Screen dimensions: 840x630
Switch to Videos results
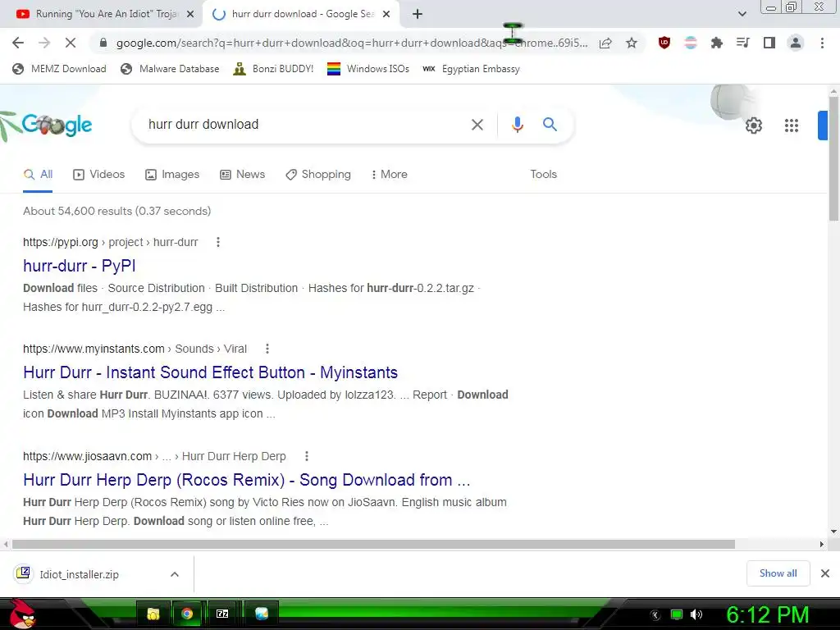pos(99,174)
